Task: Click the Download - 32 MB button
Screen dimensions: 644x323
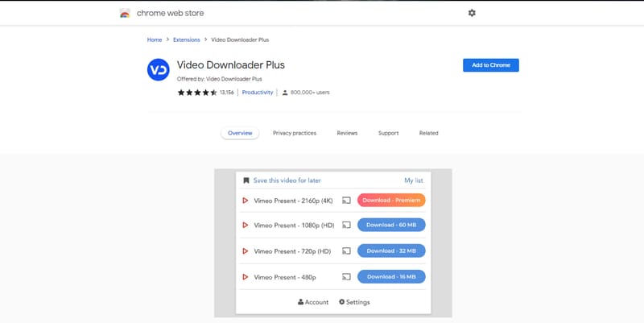Action: point(391,251)
